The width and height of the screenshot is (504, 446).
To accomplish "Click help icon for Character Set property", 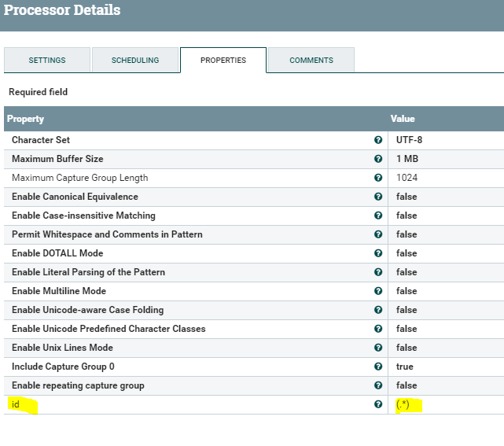I will [x=378, y=140].
